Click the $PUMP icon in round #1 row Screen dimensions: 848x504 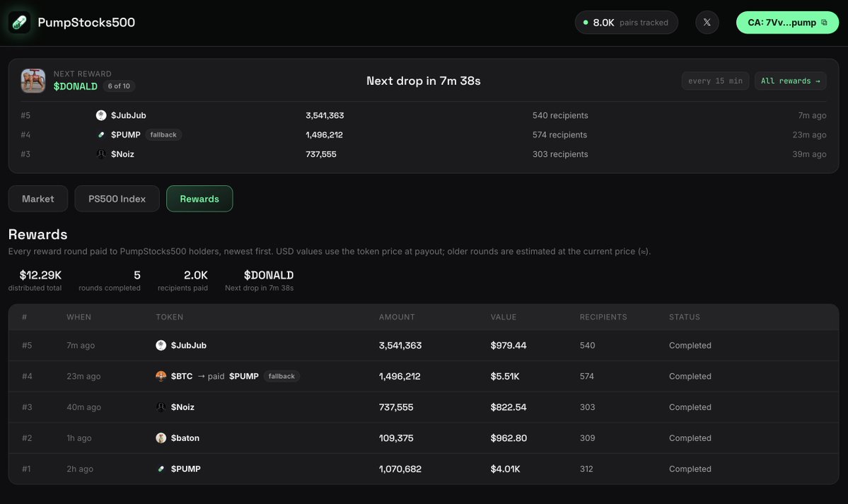coord(161,469)
